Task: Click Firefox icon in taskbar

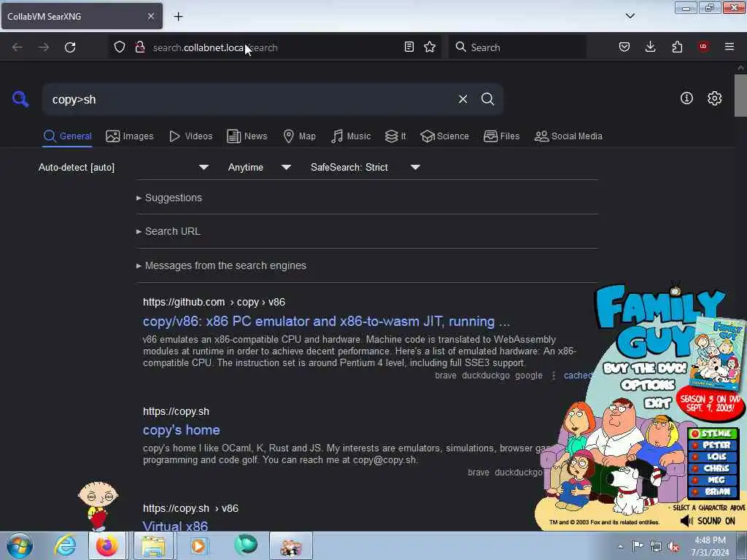Action: point(107,545)
